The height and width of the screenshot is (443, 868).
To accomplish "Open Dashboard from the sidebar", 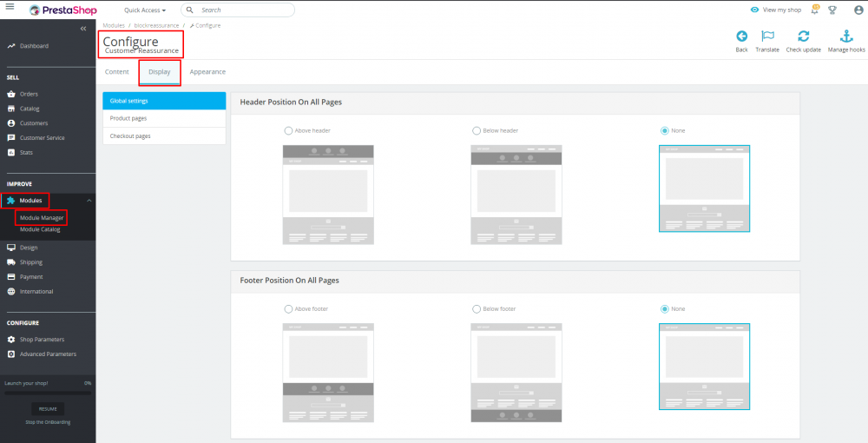I will pyautogui.click(x=35, y=46).
